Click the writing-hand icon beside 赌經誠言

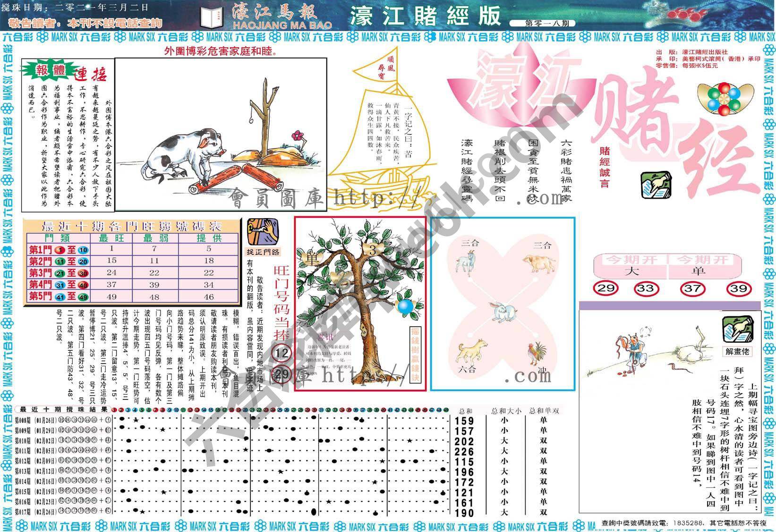pyautogui.click(x=656, y=186)
